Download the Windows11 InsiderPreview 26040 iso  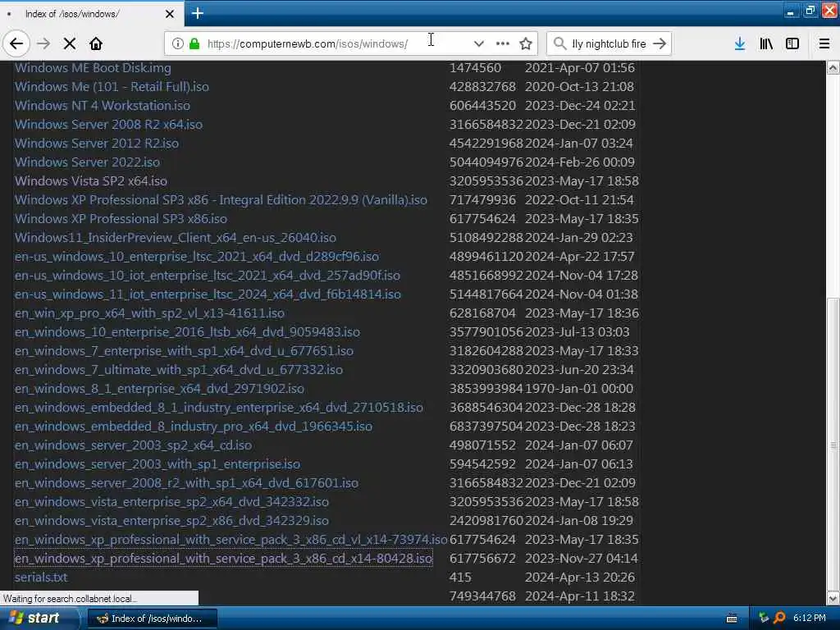(176, 238)
